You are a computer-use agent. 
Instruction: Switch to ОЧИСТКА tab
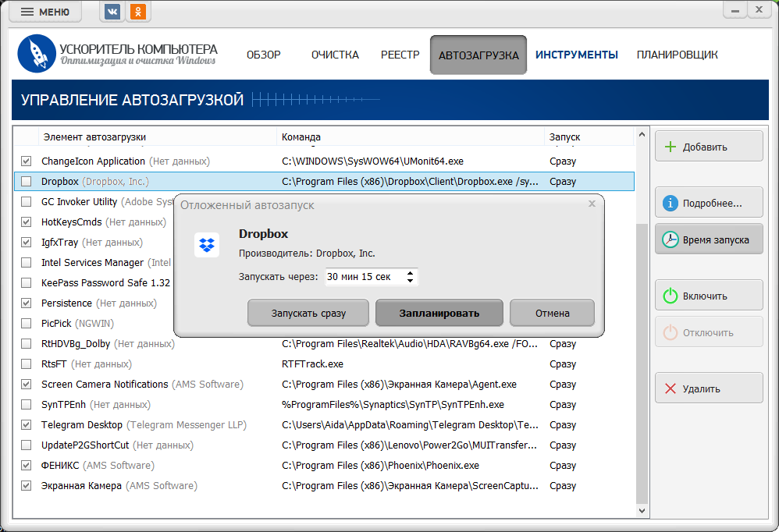pyautogui.click(x=335, y=55)
